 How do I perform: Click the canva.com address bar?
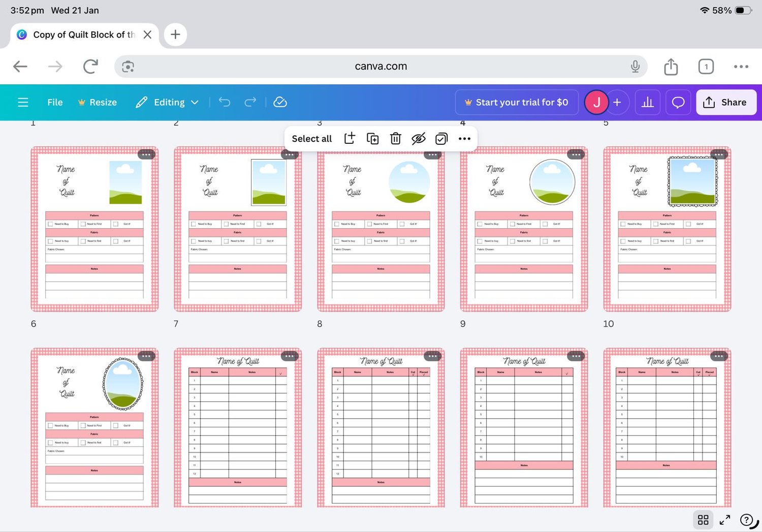point(381,66)
